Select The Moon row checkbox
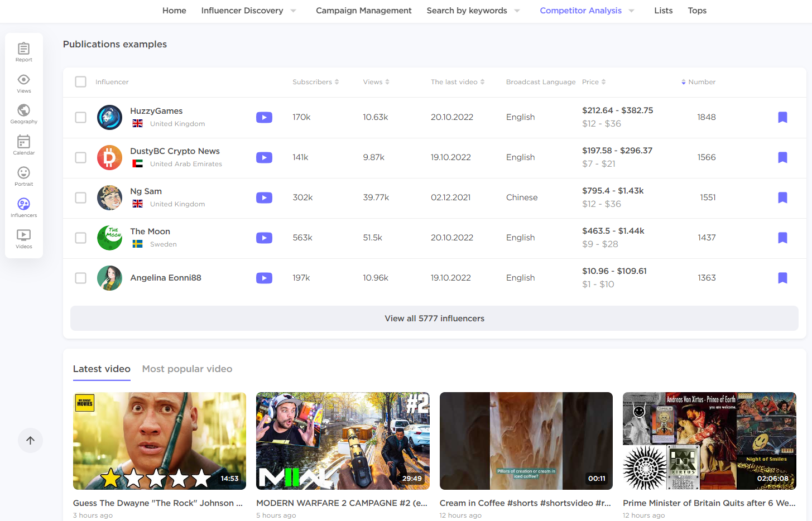The image size is (812, 521). pos(81,238)
